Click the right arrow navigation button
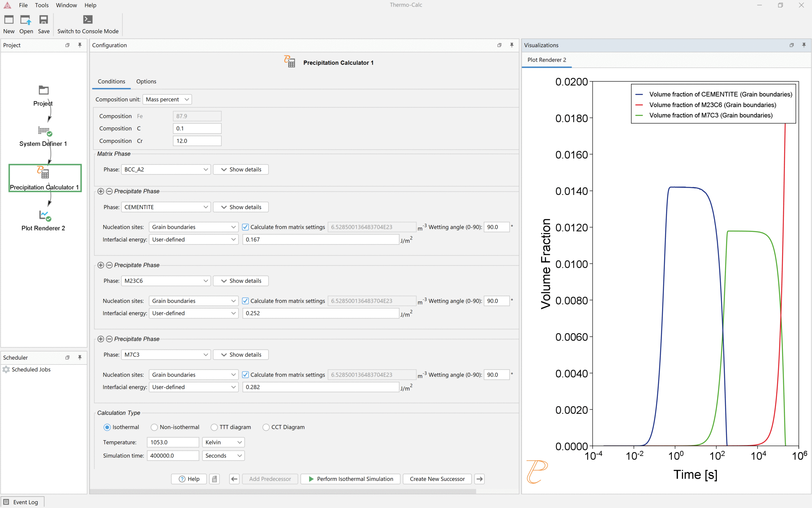Image resolution: width=812 pixels, height=508 pixels. (480, 479)
